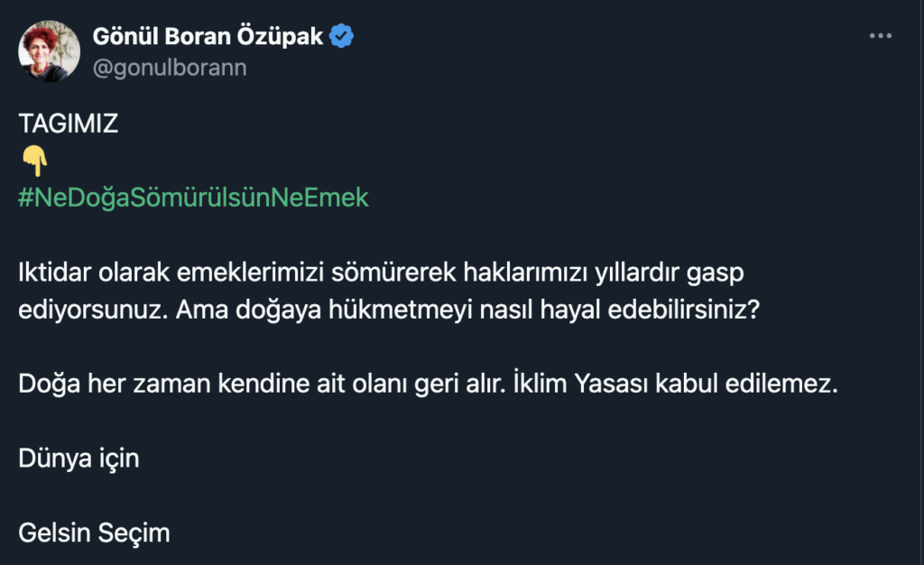Click the closing line "Gelsin Seçim"
Viewport: 924px width, 565px height.
click(94, 533)
